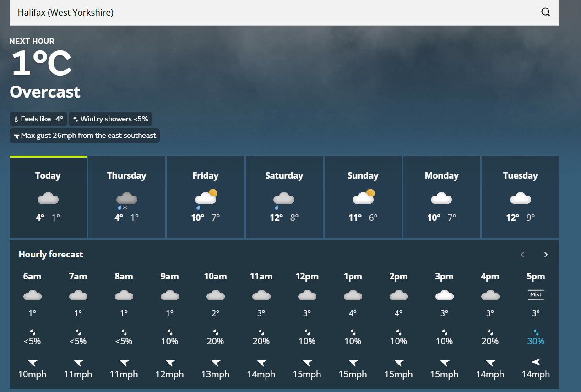The image size is (581, 392).
Task: Click the Wintry showers <5% chip
Action: 110,119
